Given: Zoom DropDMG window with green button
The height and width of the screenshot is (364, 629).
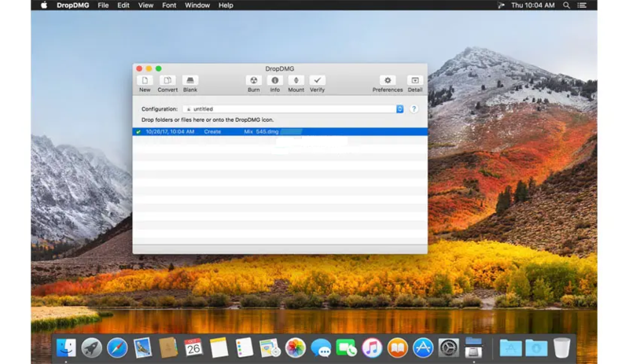Looking at the screenshot, I should pos(159,68).
